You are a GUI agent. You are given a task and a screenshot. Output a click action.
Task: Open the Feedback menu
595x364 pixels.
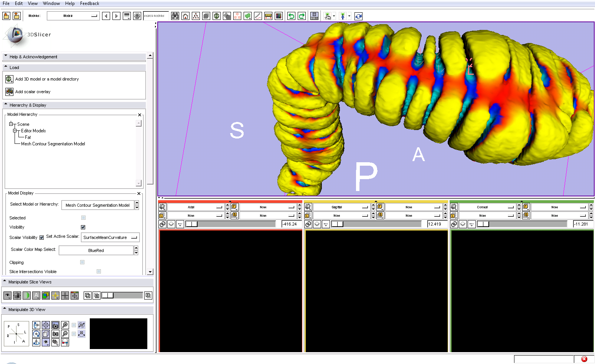coord(89,3)
